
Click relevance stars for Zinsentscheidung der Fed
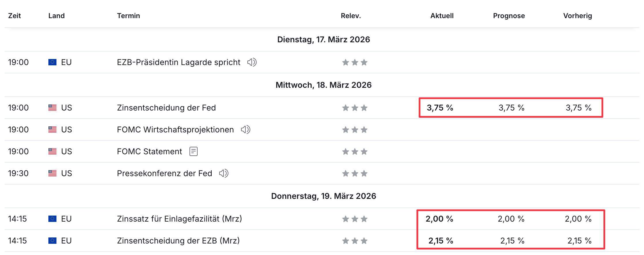[x=355, y=108]
